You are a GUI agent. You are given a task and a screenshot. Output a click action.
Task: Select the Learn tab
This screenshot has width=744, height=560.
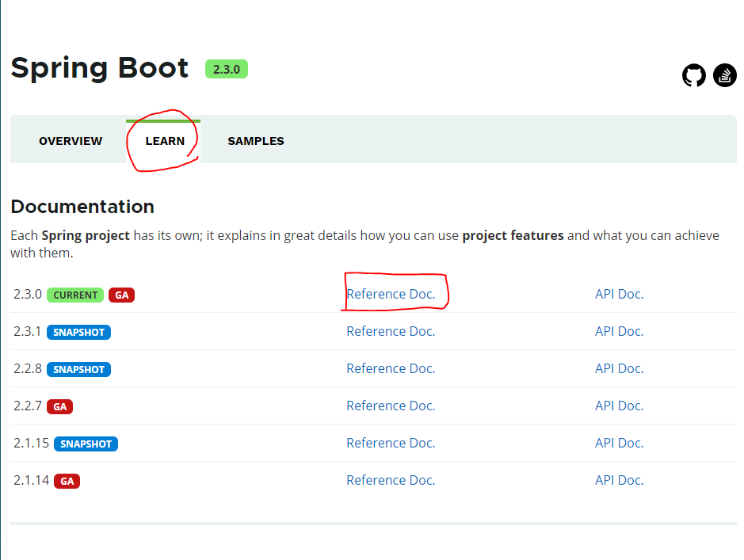tap(165, 141)
